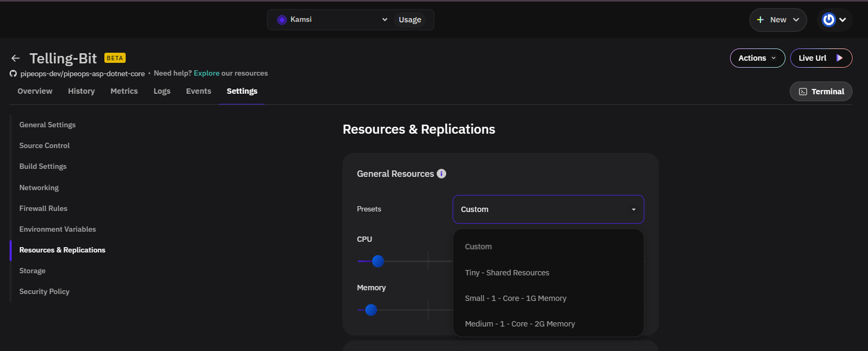Click the BETA badge
Viewport: 868px width, 351px height.
115,58
